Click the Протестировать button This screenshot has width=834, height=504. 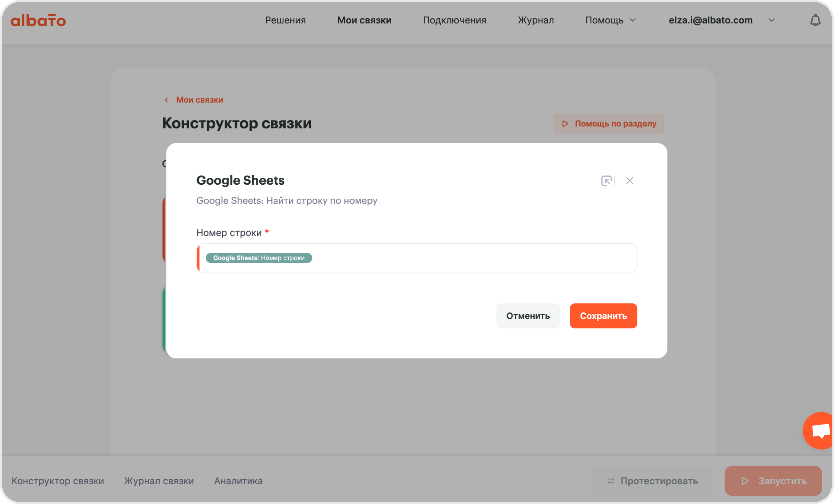[x=652, y=481]
